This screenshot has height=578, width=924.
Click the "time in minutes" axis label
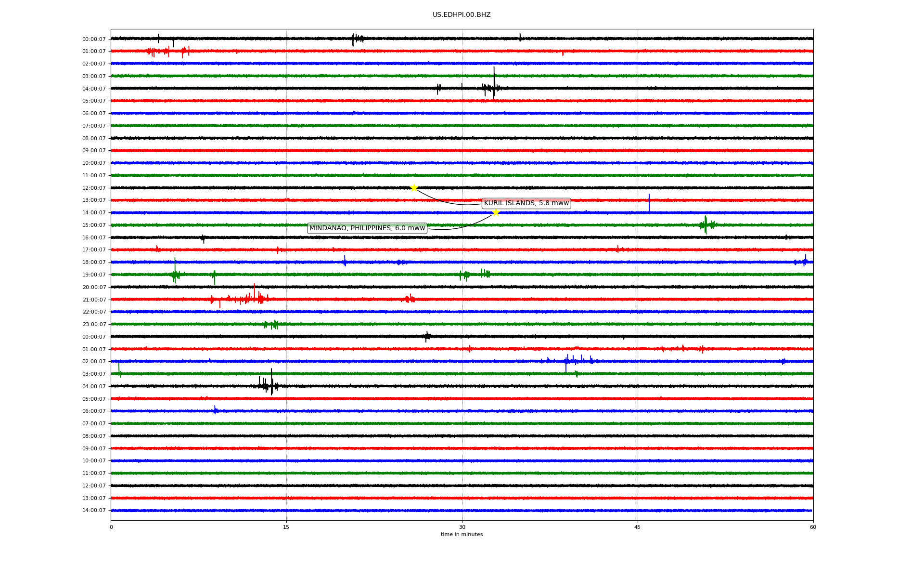tap(462, 535)
